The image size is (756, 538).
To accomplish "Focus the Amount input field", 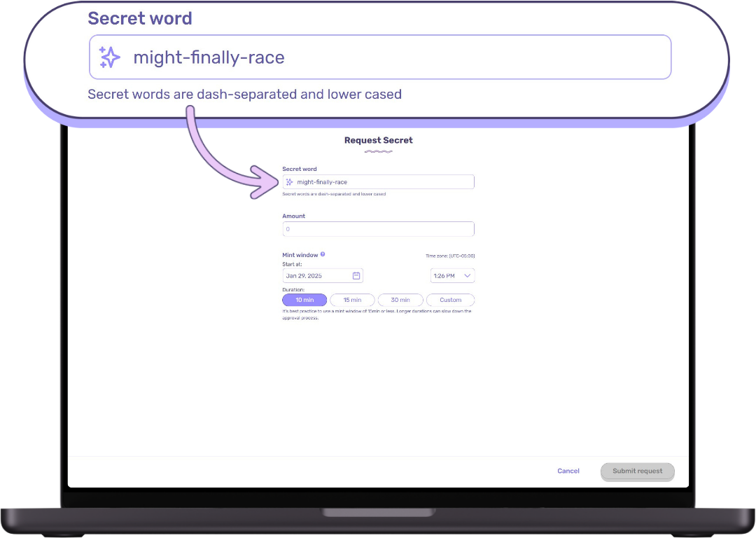I will 378,229.
